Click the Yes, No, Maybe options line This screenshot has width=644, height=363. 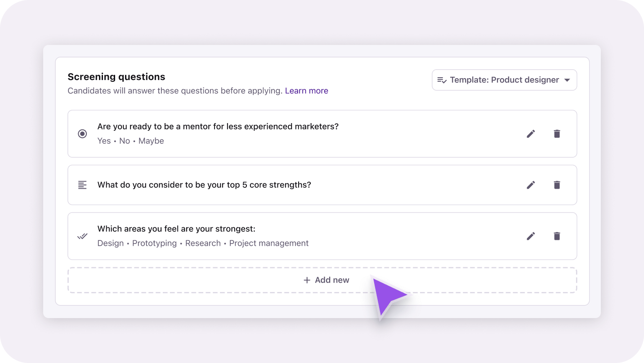pyautogui.click(x=130, y=141)
